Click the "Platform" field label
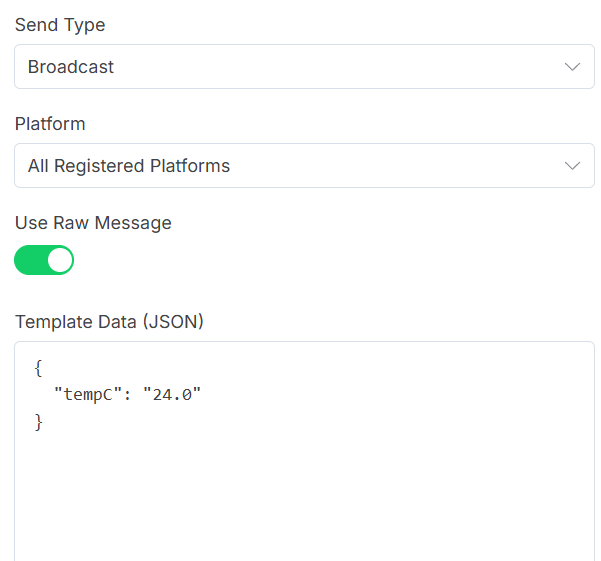This screenshot has height=561, width=601. (x=50, y=124)
